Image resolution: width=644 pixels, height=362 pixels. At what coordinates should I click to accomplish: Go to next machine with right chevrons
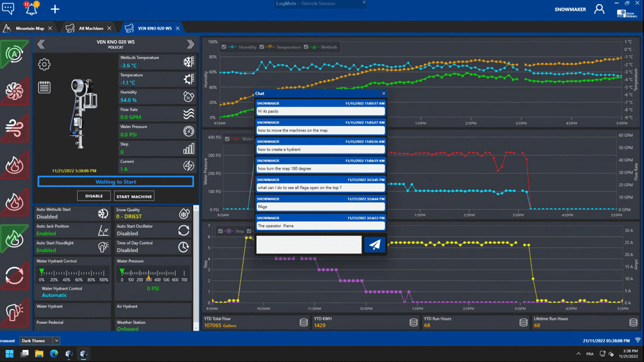[191, 44]
